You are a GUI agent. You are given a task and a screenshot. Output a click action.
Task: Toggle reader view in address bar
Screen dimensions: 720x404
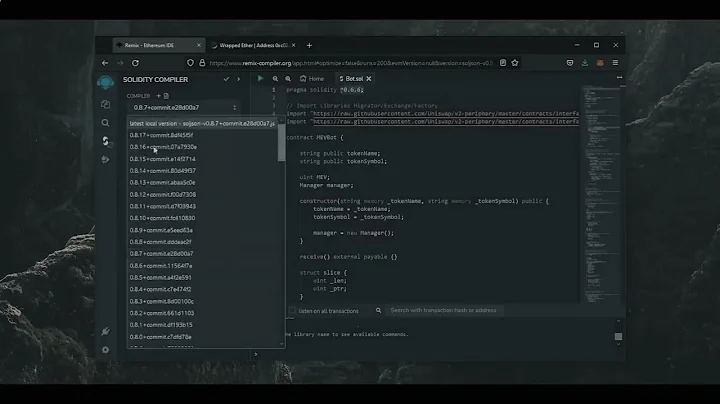click(x=503, y=63)
